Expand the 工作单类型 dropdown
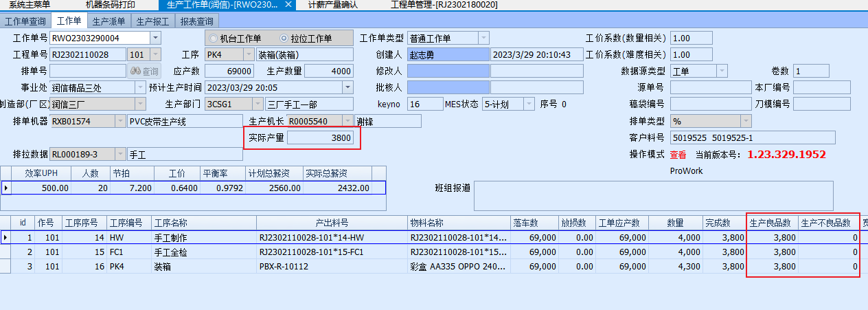This screenshot has width=868, height=310. [x=483, y=38]
